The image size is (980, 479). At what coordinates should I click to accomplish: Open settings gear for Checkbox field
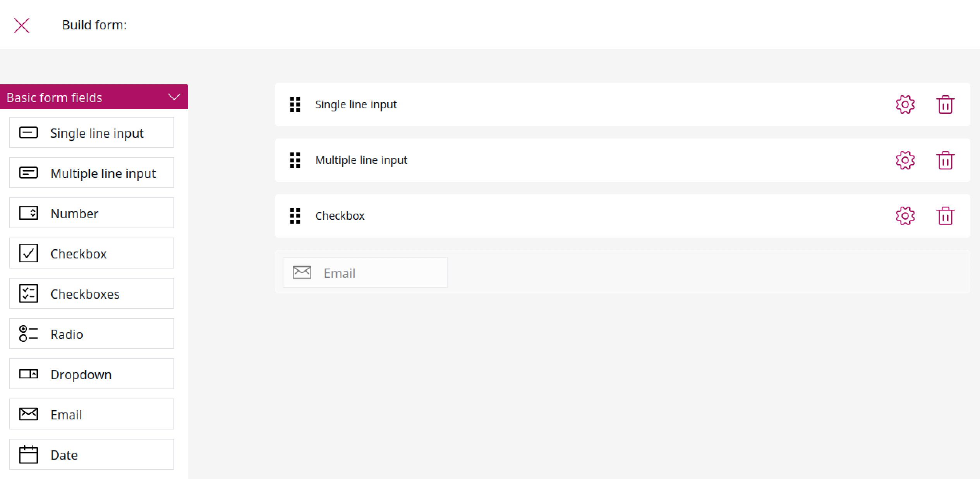click(905, 216)
